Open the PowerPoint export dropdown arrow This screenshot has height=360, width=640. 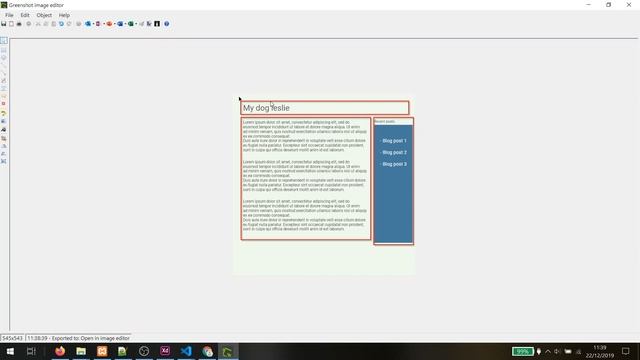click(115, 24)
